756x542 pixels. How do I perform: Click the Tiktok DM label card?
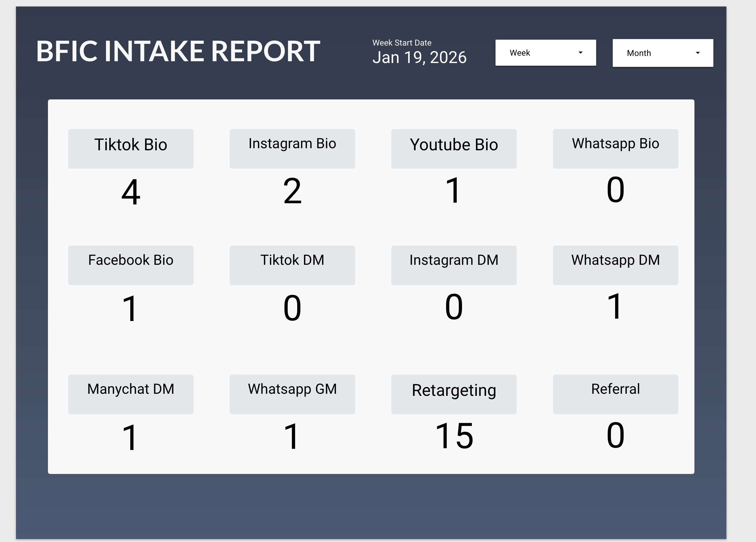pos(292,265)
